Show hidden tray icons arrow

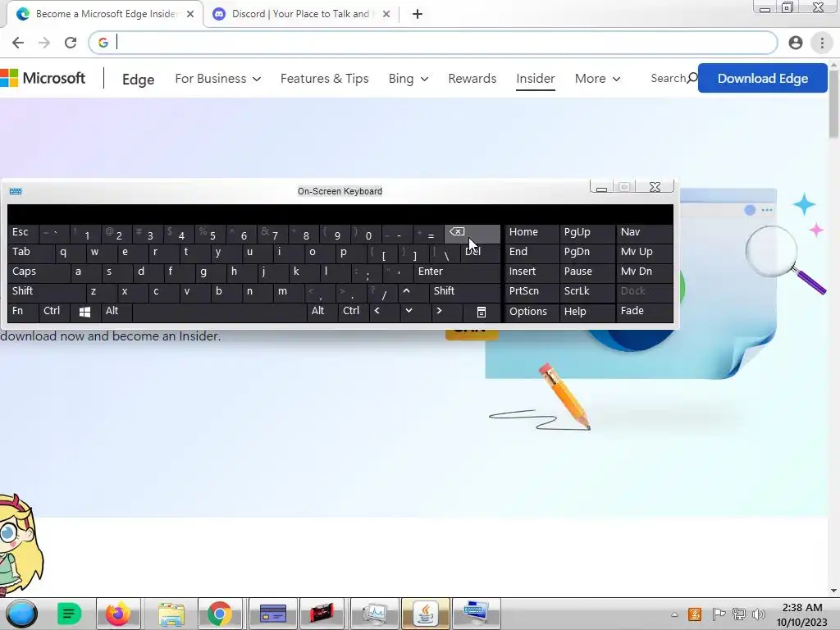point(674,615)
